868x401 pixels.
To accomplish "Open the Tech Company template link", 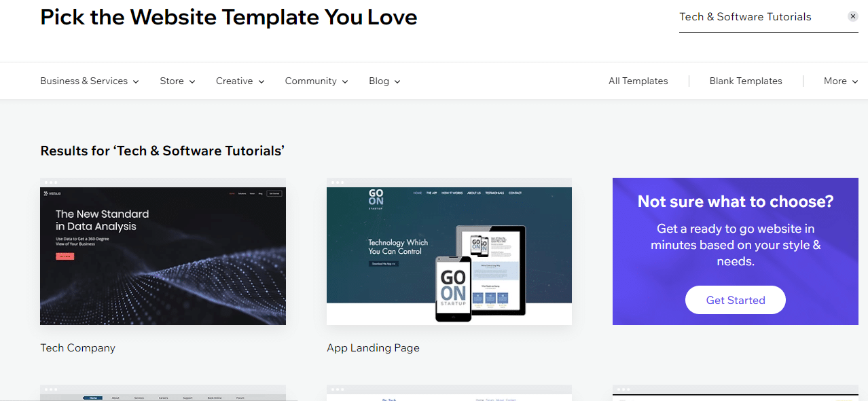I will click(x=77, y=347).
